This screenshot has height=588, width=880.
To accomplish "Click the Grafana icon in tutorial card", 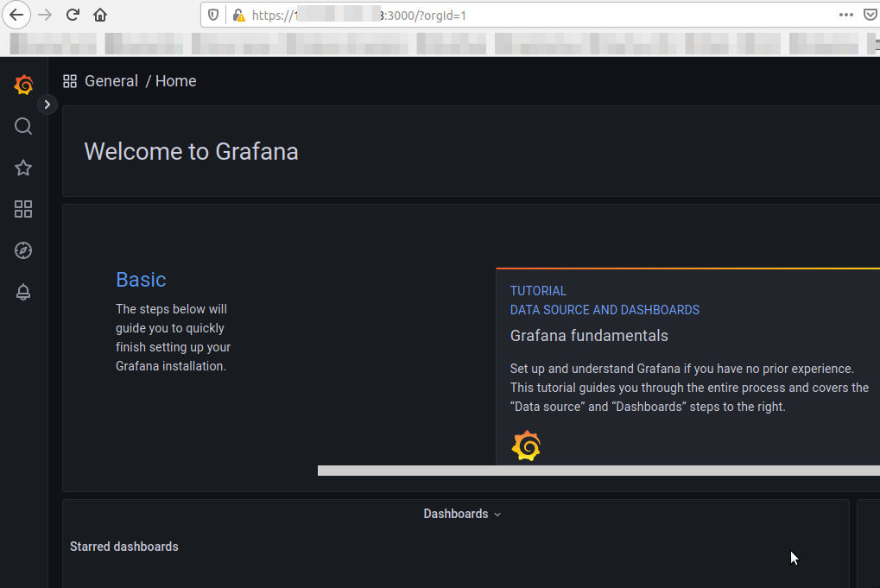I will pos(526,446).
